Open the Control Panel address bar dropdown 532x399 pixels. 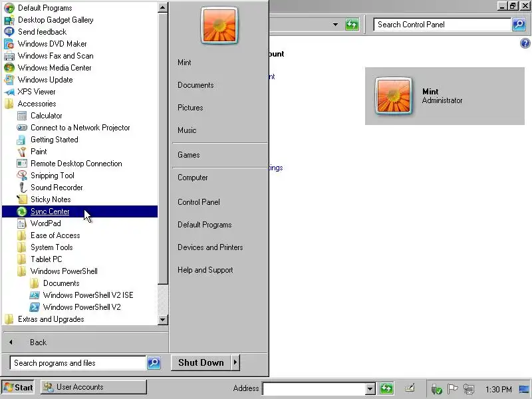335,25
